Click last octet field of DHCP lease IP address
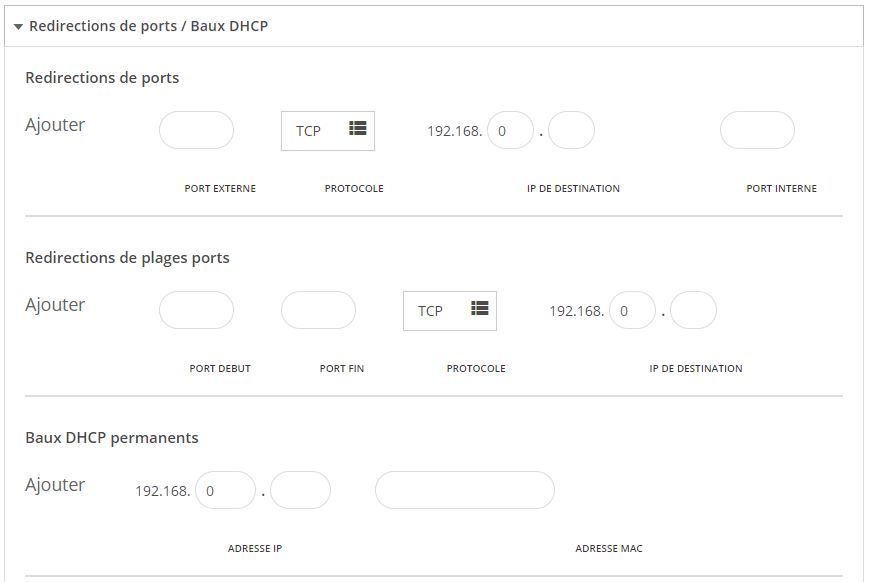Image resolution: width=870 pixels, height=582 pixels. point(300,490)
